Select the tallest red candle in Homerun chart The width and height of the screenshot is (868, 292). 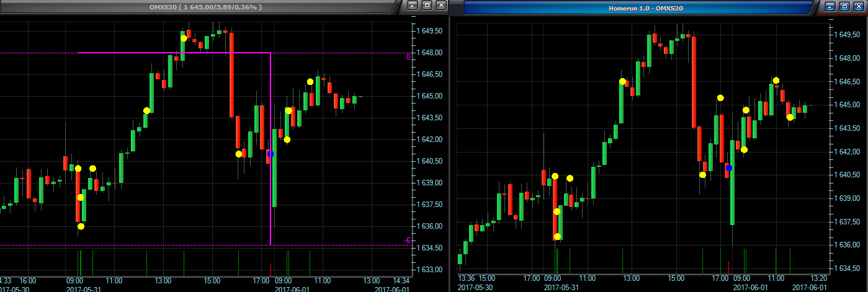click(693, 82)
